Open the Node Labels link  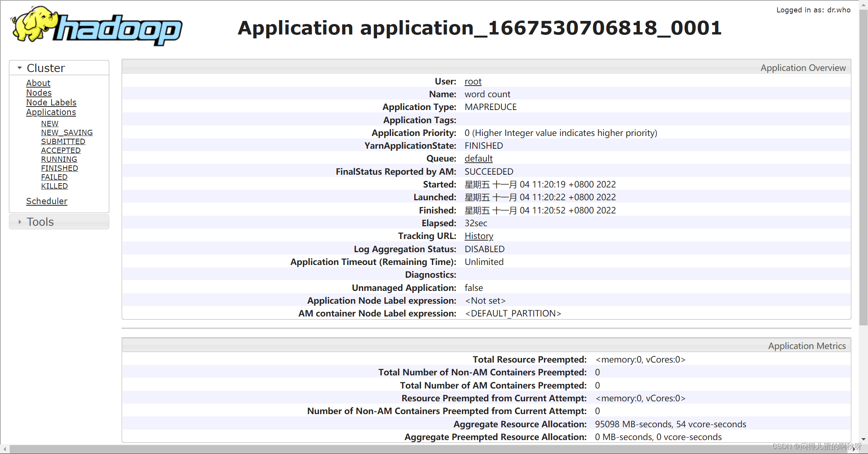[x=51, y=102]
